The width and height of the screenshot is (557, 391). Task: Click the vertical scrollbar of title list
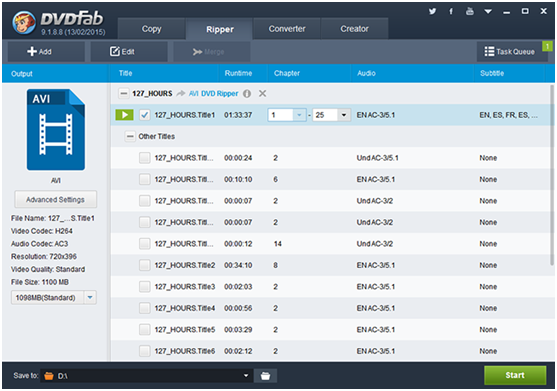click(x=552, y=175)
